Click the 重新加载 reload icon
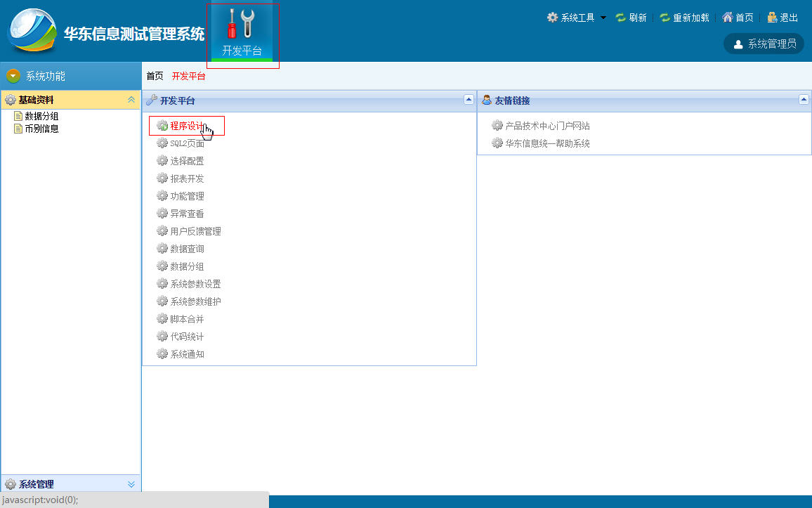Screen dimensions: 812x508 (x=665, y=18)
